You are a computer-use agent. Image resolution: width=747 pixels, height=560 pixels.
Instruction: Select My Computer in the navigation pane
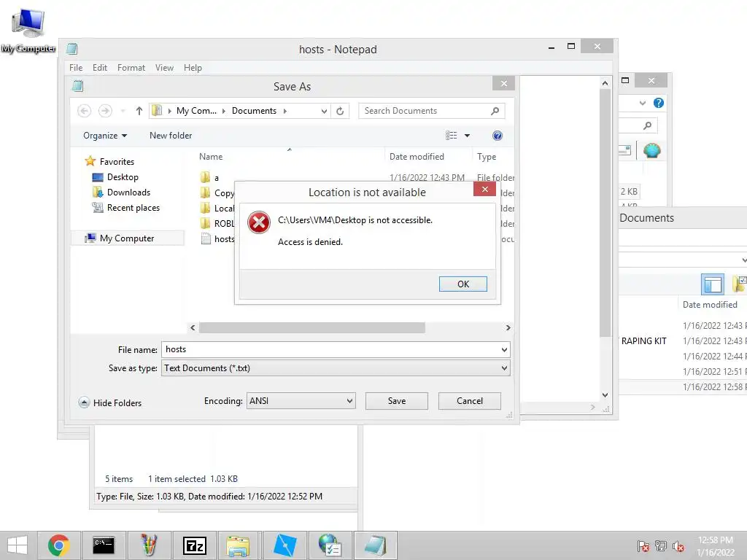[x=127, y=238]
